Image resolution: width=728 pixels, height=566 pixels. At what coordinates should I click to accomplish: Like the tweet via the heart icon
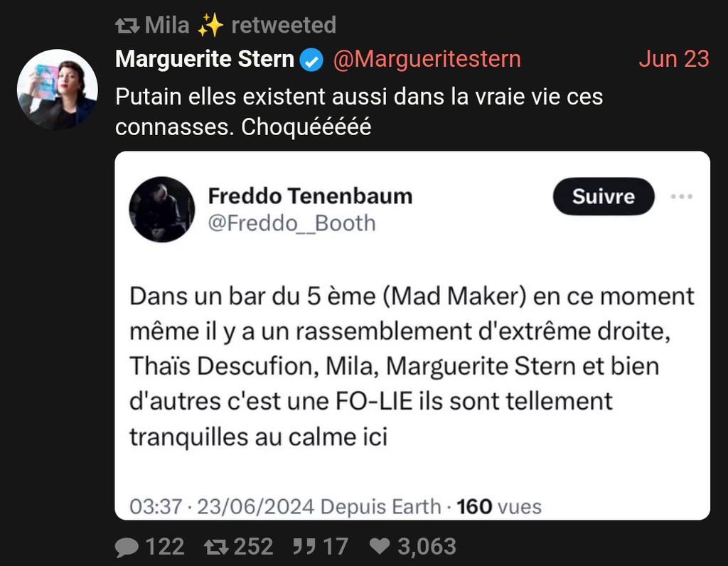381,546
